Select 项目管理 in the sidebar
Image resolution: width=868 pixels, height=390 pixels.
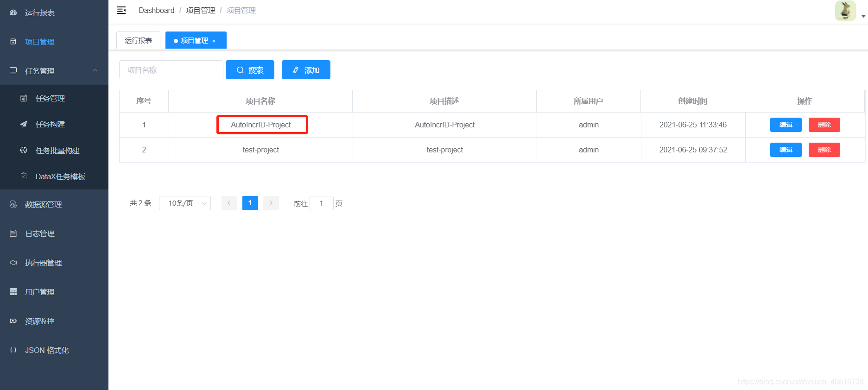coord(40,42)
